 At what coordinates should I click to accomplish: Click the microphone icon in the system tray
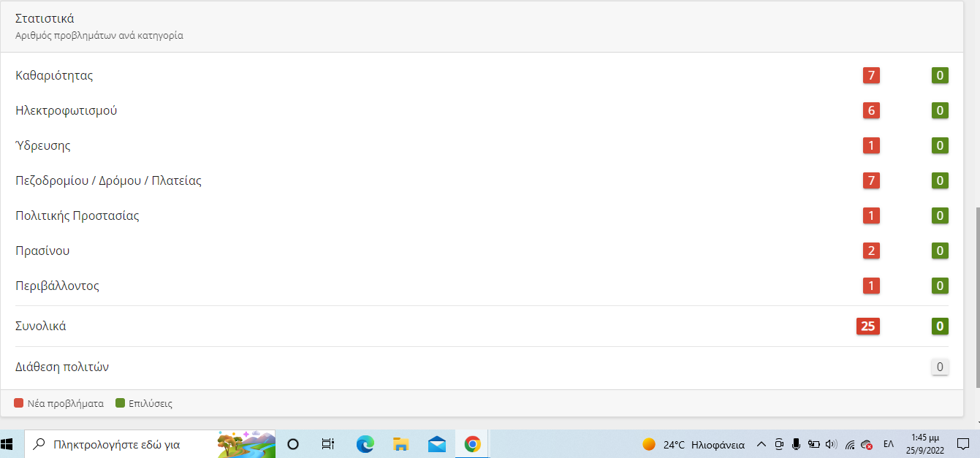(796, 444)
